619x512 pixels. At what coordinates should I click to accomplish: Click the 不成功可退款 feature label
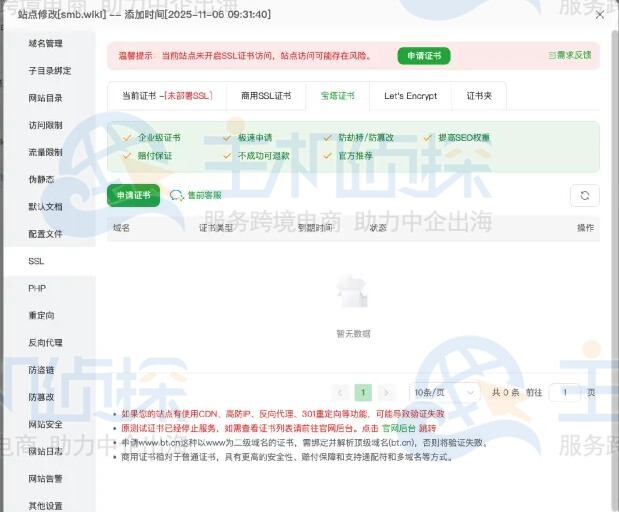pos(264,156)
